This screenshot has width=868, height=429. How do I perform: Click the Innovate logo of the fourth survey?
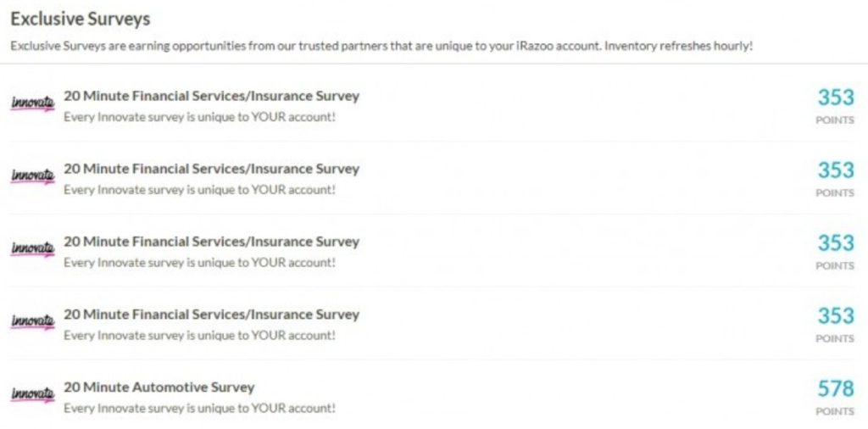(x=33, y=321)
